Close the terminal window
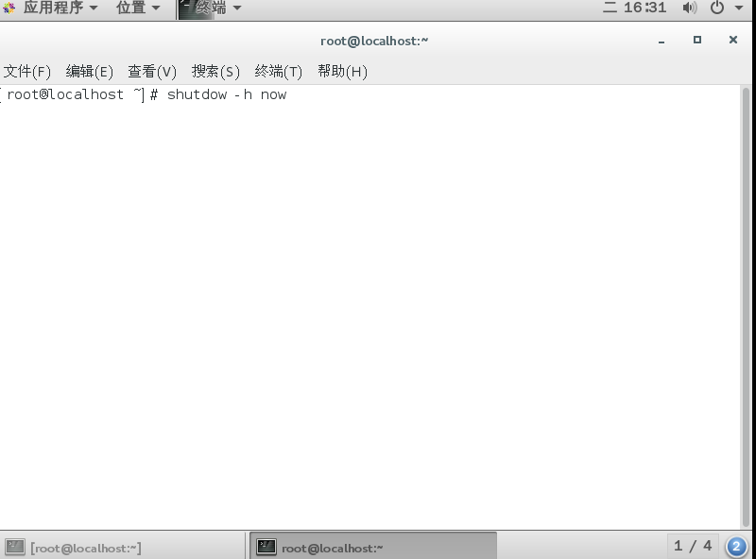 click(x=733, y=40)
